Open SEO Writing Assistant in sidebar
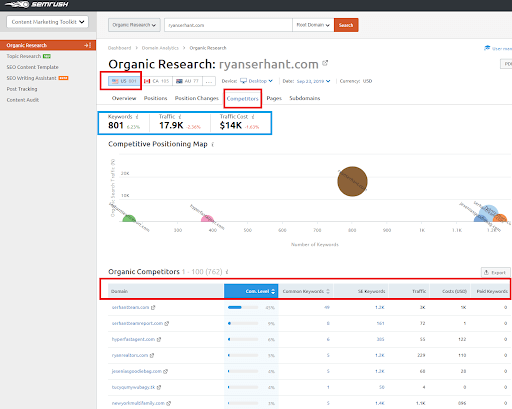The image size is (512, 409). click(x=31, y=78)
